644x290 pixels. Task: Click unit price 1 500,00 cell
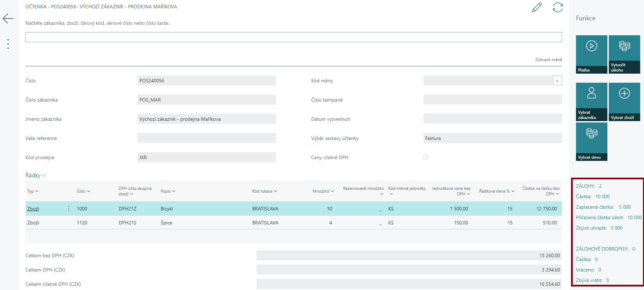[459, 209]
